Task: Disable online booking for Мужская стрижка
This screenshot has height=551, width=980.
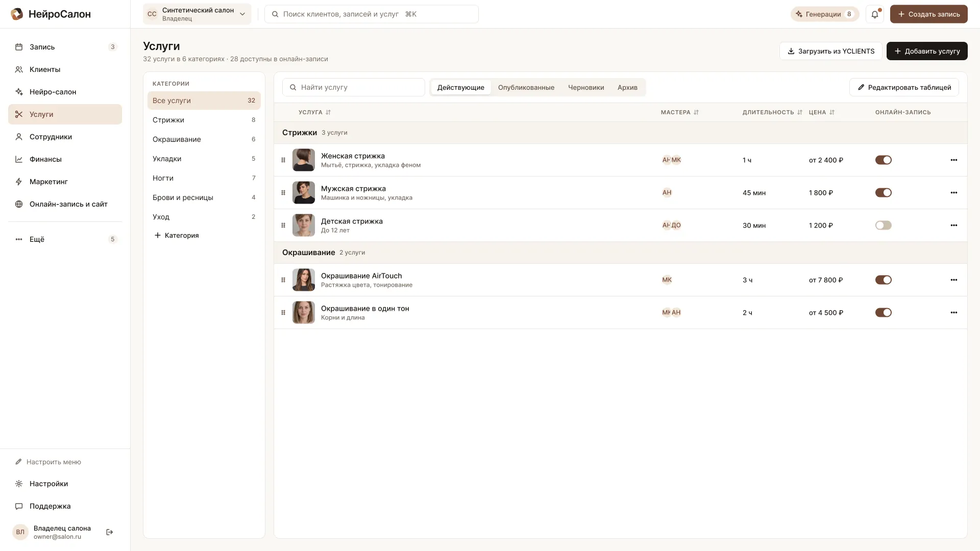Action: (x=883, y=193)
